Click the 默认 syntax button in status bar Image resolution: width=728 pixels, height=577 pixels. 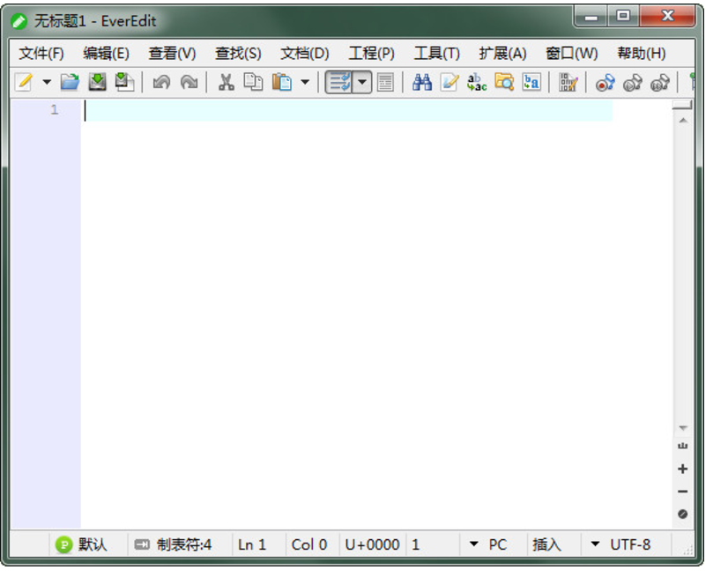pyautogui.click(x=82, y=544)
